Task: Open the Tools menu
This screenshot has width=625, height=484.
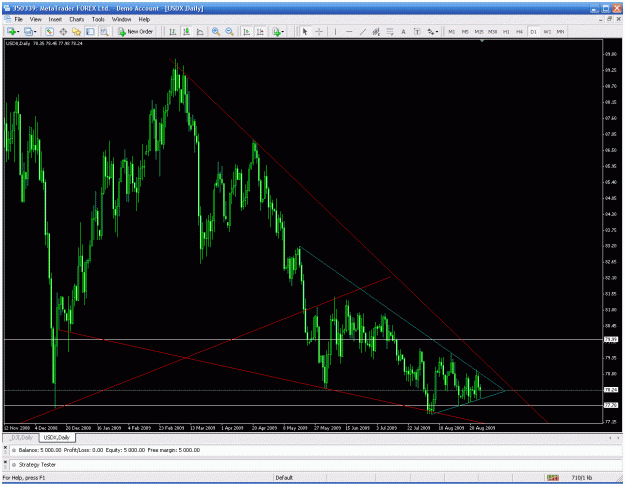Action: coord(98,19)
